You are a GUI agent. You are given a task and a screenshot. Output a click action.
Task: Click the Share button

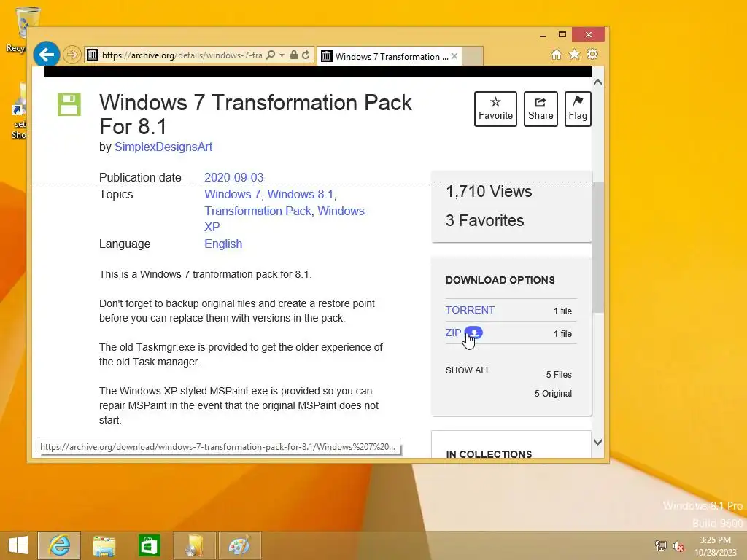[x=541, y=109]
